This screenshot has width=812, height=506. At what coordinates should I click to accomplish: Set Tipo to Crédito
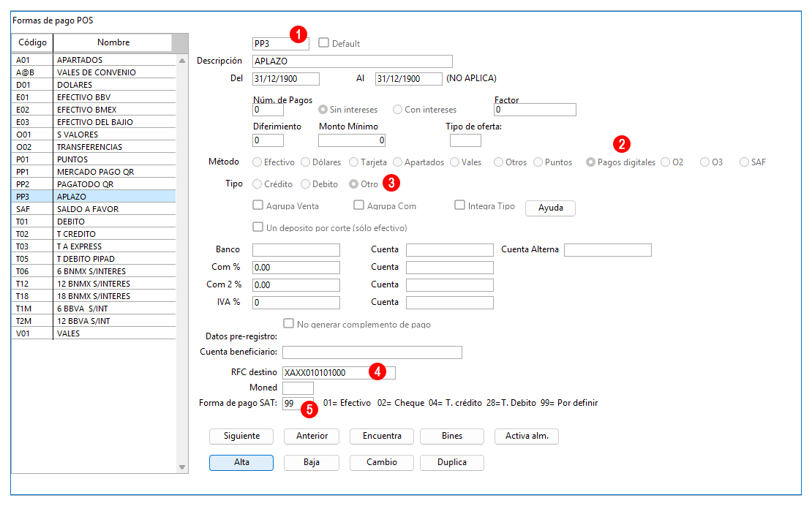[257, 184]
